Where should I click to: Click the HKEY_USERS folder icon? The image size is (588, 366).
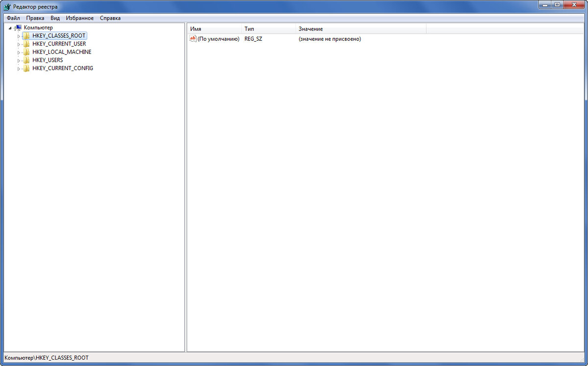pyautogui.click(x=26, y=60)
